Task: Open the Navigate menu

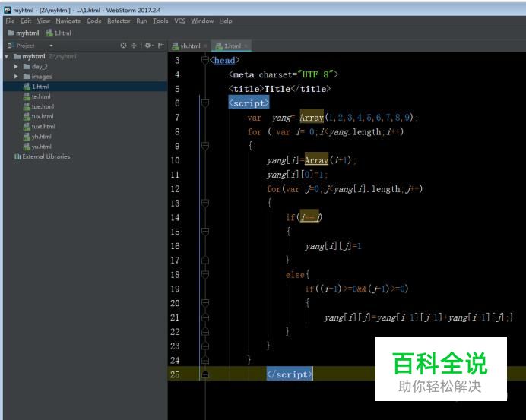Action: click(x=68, y=21)
